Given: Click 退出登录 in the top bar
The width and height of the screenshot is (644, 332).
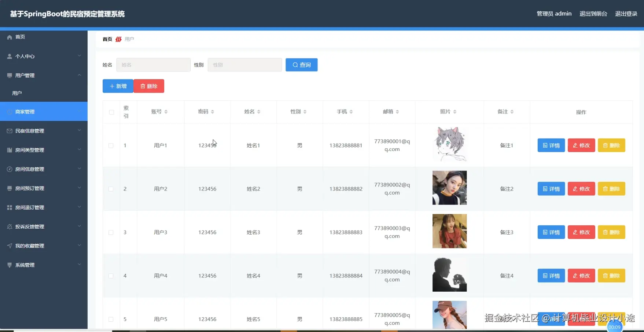Looking at the screenshot, I should [626, 14].
